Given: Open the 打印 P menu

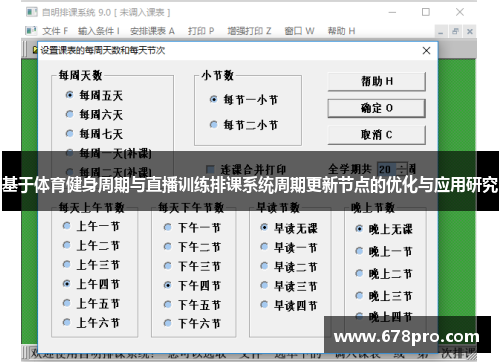Looking at the screenshot, I should [201, 31].
